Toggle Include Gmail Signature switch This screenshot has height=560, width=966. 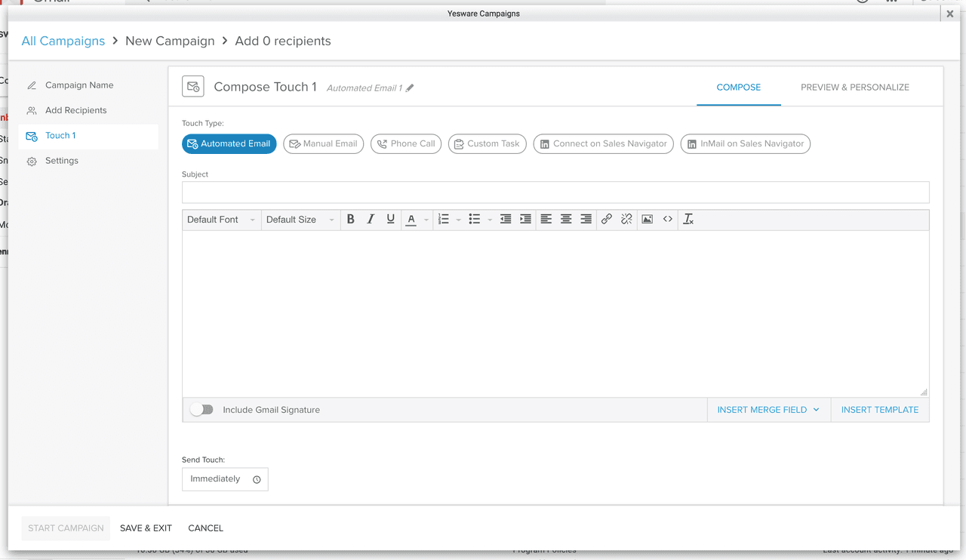click(x=202, y=410)
